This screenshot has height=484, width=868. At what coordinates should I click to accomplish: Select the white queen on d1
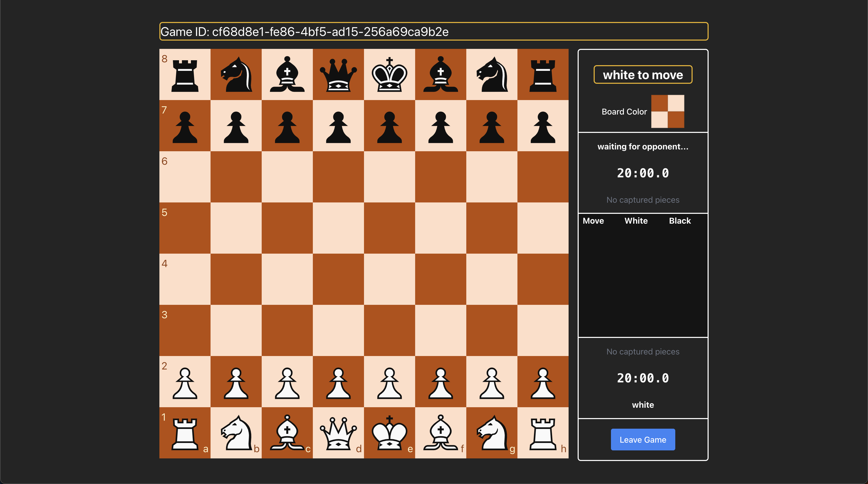[x=339, y=433]
